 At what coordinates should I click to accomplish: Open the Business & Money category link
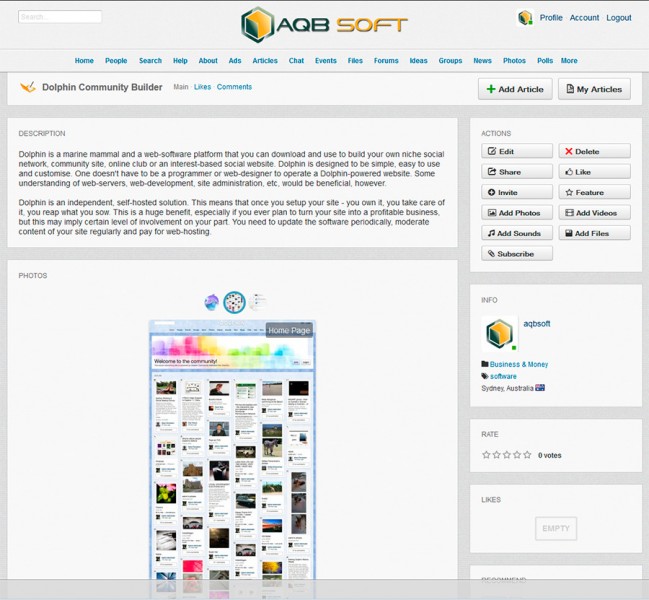[519, 364]
